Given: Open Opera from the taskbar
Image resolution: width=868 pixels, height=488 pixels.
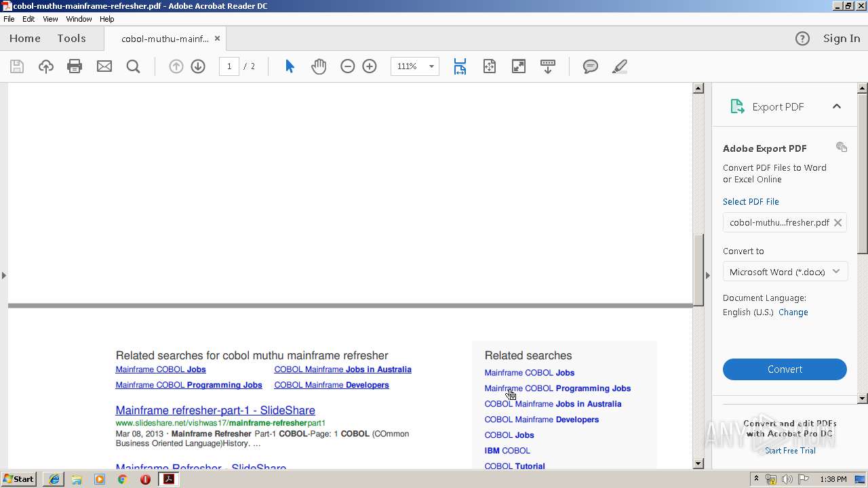Looking at the screenshot, I should [x=145, y=479].
